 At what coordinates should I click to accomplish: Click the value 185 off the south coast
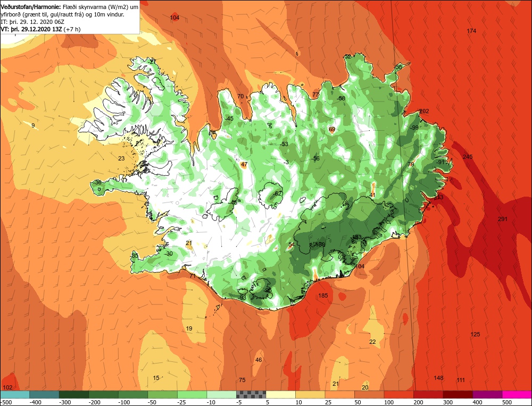point(323,295)
